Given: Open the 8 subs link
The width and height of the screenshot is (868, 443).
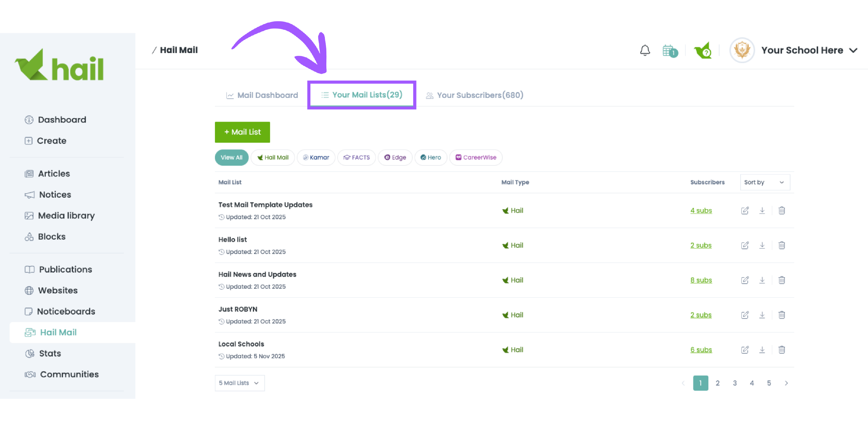Looking at the screenshot, I should 701,280.
